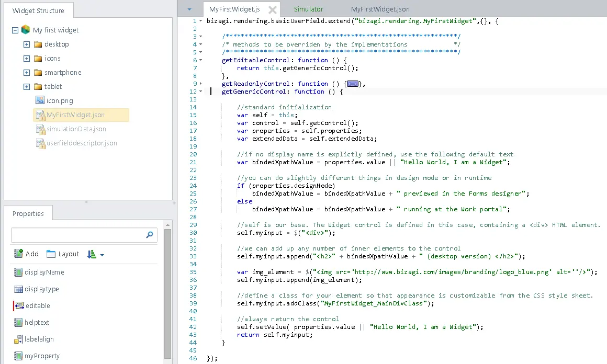The image size is (607, 364).
Task: Click the displaytype property icon
Action: pos(18,289)
